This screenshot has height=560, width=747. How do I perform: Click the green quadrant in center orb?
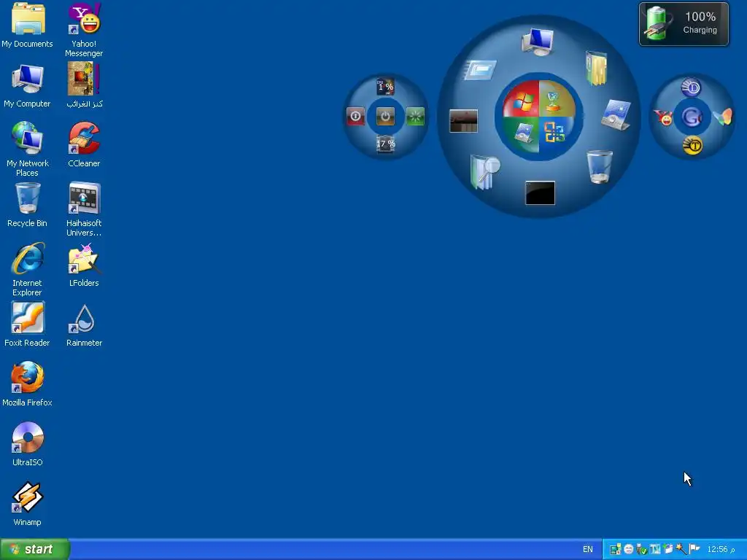click(x=522, y=134)
